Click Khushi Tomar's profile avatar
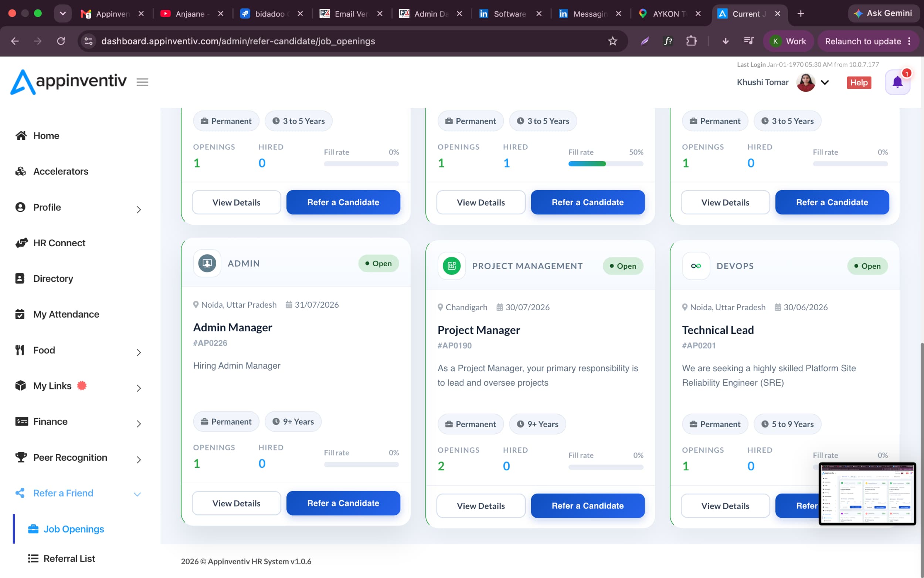This screenshot has height=578, width=924. coord(806,82)
